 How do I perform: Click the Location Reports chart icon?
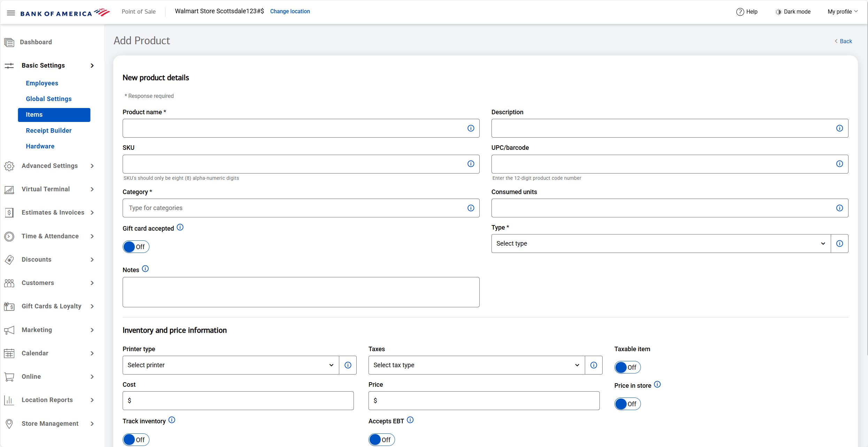coord(9,400)
